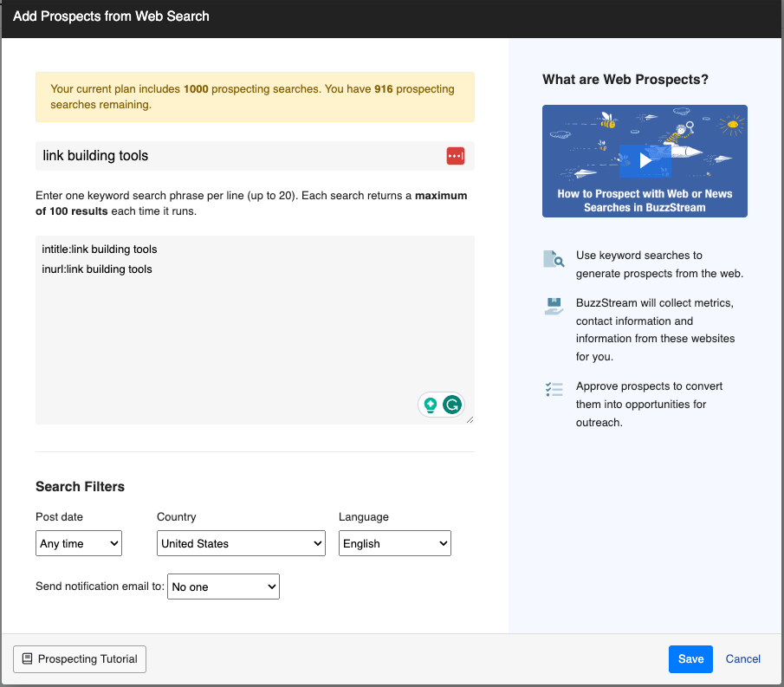784x687 pixels.
Task: Open Grammarly from the textarea corner icon
Action: click(453, 404)
